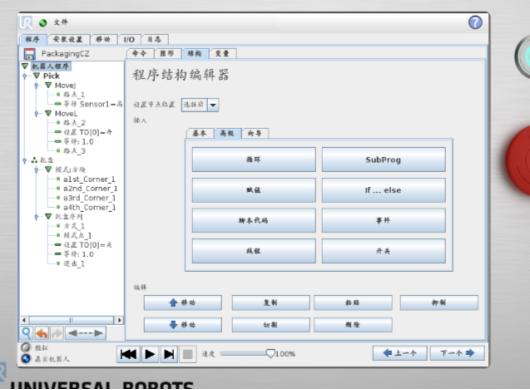Open the insert position dropdown arrow
This screenshot has height=390, width=530.
pyautogui.click(x=213, y=105)
